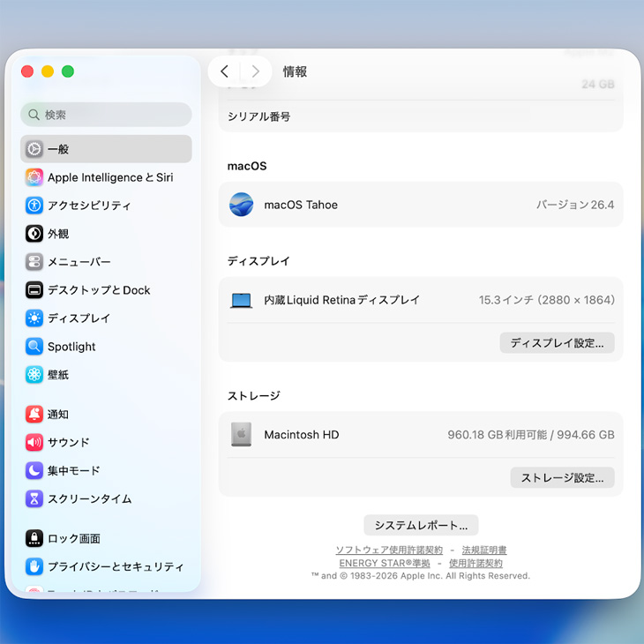Click the Spotlight magnifier icon
The image size is (644, 644).
[34, 347]
